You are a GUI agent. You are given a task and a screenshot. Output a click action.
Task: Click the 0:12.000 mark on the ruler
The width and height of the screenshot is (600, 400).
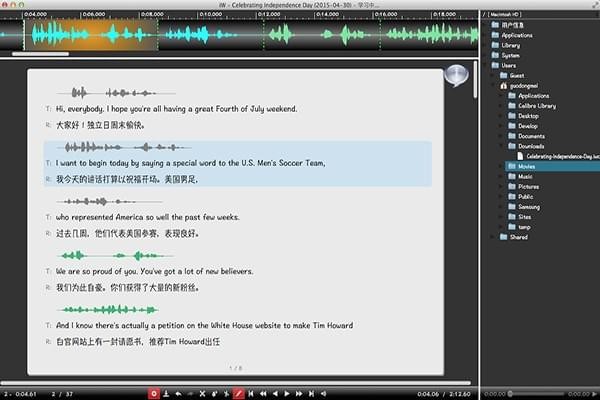(x=269, y=14)
